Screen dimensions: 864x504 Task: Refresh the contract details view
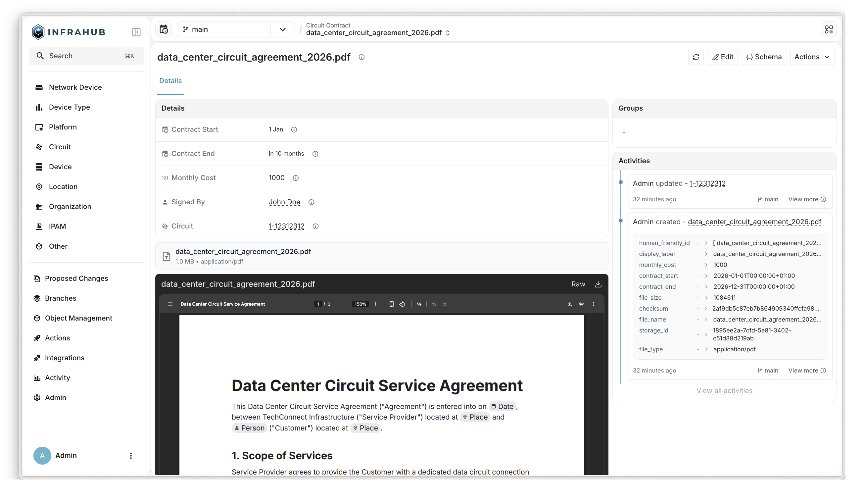point(696,57)
